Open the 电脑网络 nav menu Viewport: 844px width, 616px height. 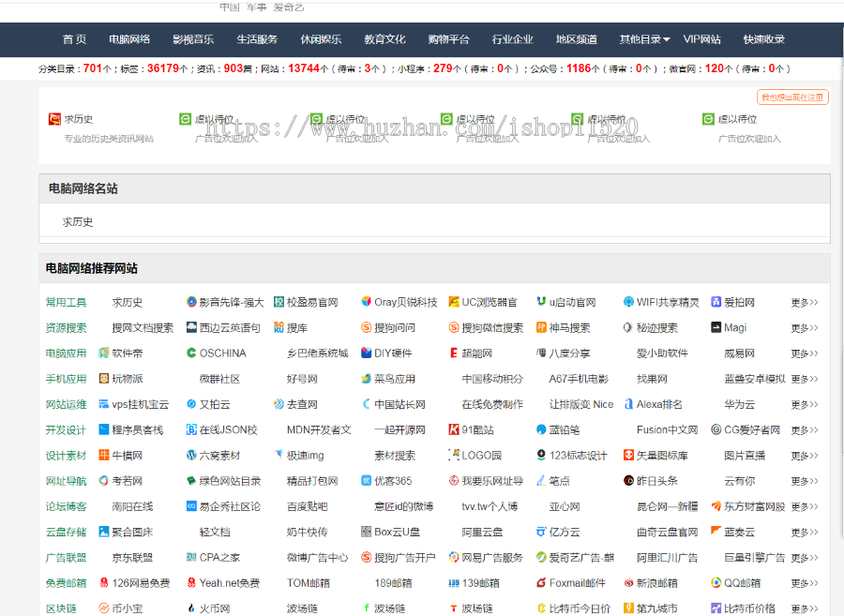coord(129,39)
